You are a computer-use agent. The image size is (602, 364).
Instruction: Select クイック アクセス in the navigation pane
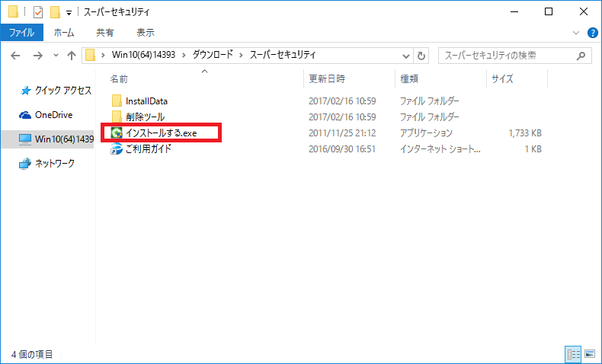tap(56, 91)
